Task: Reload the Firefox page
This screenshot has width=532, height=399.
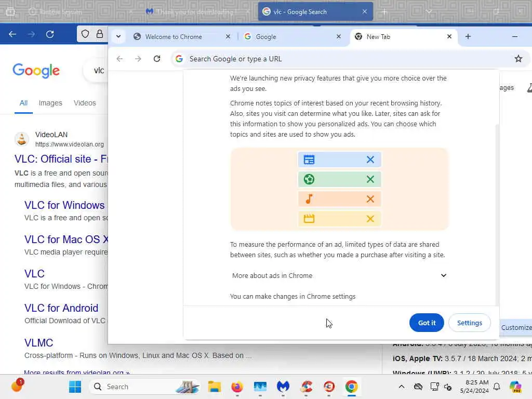Action: (50, 34)
